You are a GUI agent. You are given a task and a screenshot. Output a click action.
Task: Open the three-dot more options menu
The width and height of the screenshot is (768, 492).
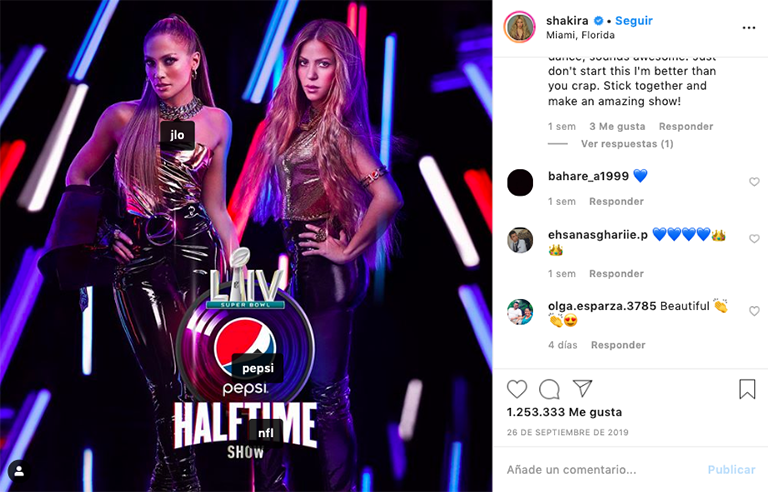[x=748, y=28]
